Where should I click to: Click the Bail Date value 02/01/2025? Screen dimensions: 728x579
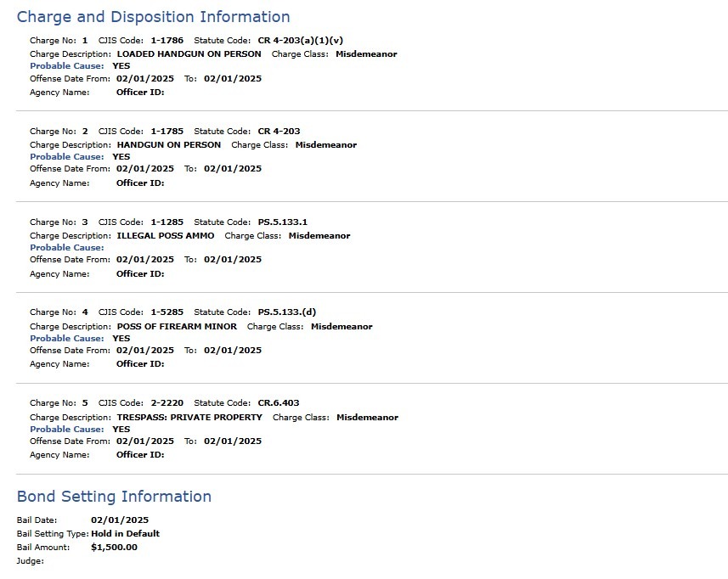120,520
